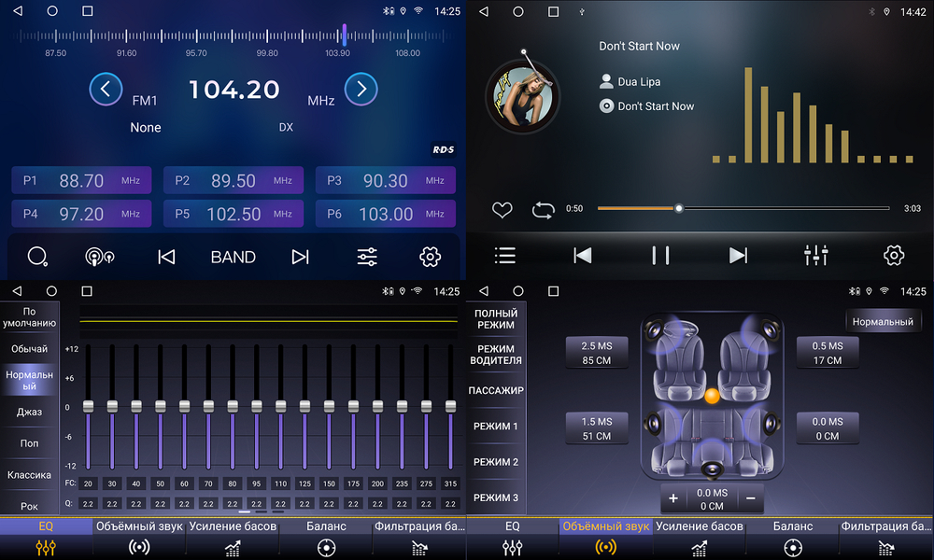This screenshot has width=934, height=560.
Task: Activate РЕЖИМ ВОДИТЕЛЯ listening mode
Action: point(496,355)
